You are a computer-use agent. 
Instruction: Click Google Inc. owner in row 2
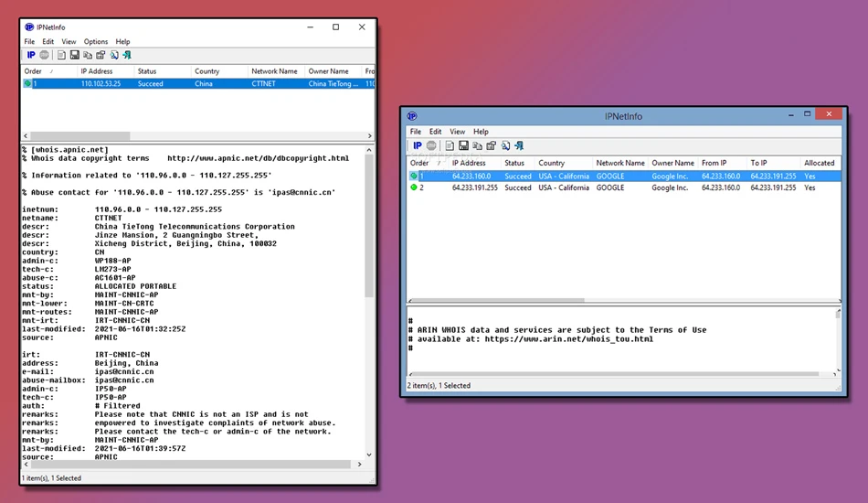coord(670,187)
